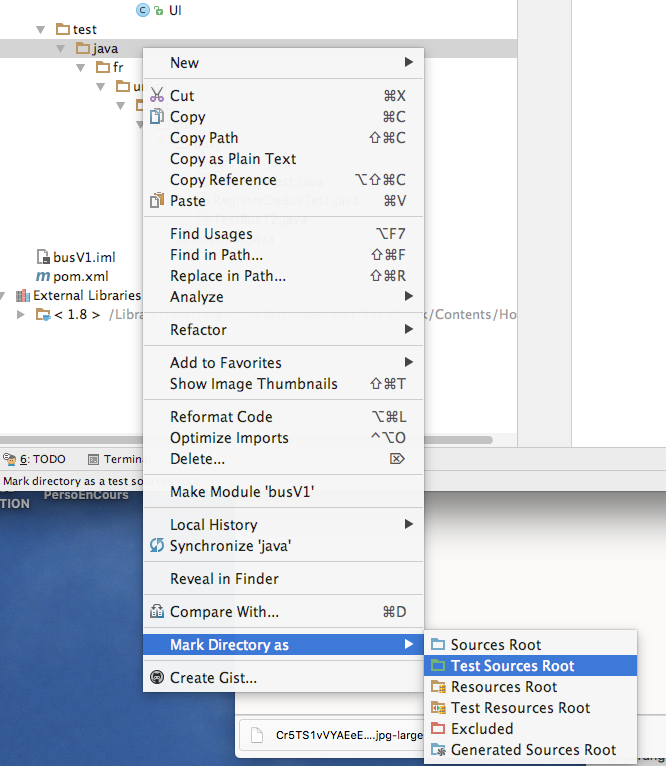Select the blue Sources Root folder icon

pos(437,645)
